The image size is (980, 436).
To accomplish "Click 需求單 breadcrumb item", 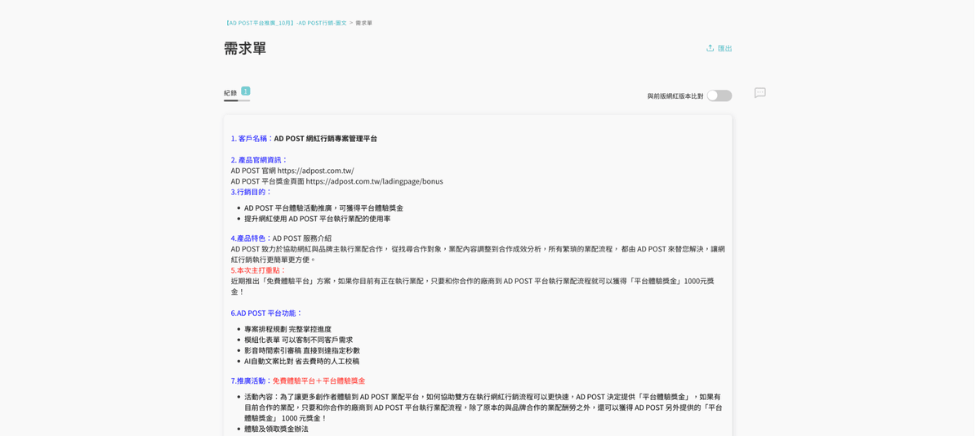I will click(x=366, y=23).
